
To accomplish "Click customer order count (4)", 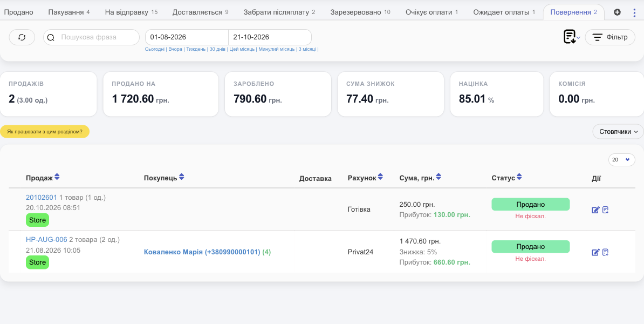I will (x=266, y=252).
